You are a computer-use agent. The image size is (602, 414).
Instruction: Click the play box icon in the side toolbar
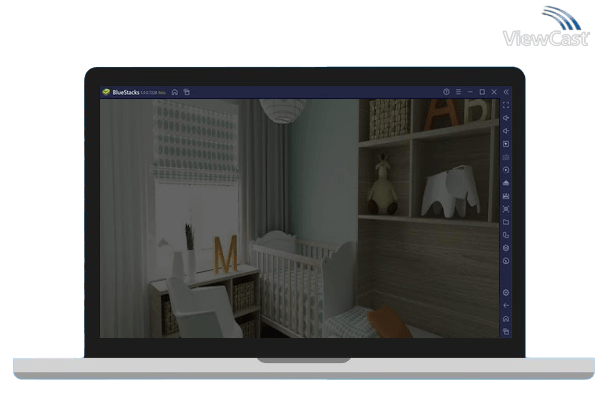point(506,144)
